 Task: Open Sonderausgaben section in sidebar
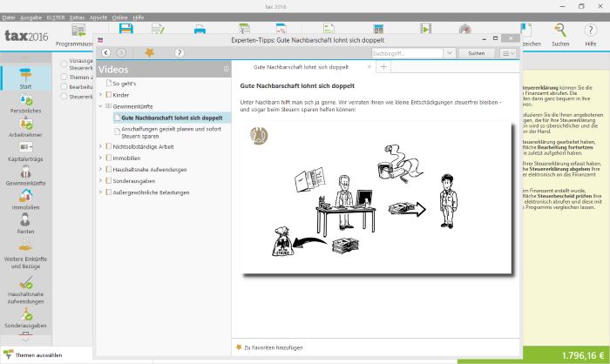pyautogui.click(x=25, y=319)
